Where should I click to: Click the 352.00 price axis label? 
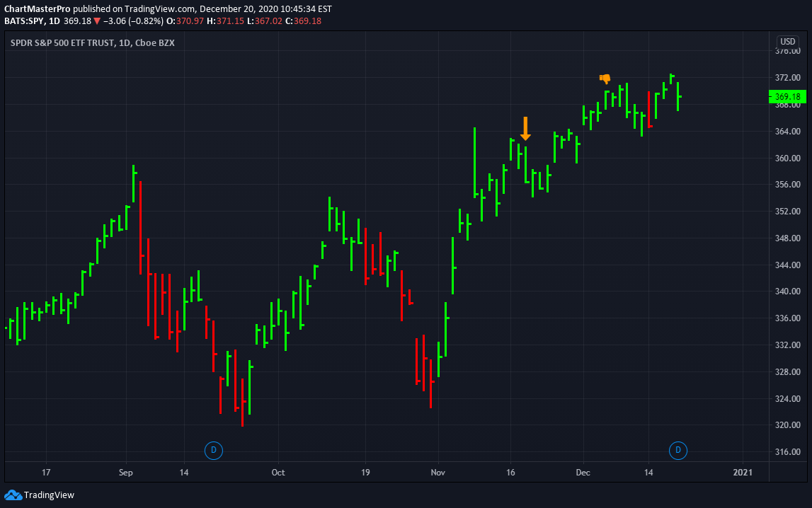[x=788, y=212]
